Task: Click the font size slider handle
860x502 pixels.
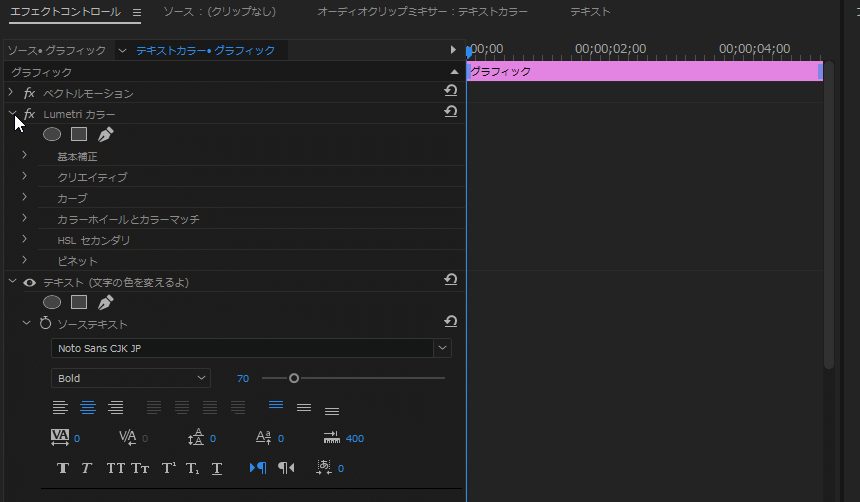Action: (x=294, y=378)
